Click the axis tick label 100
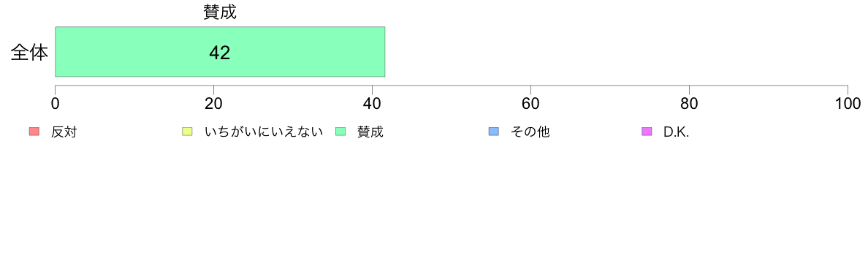 (x=848, y=104)
